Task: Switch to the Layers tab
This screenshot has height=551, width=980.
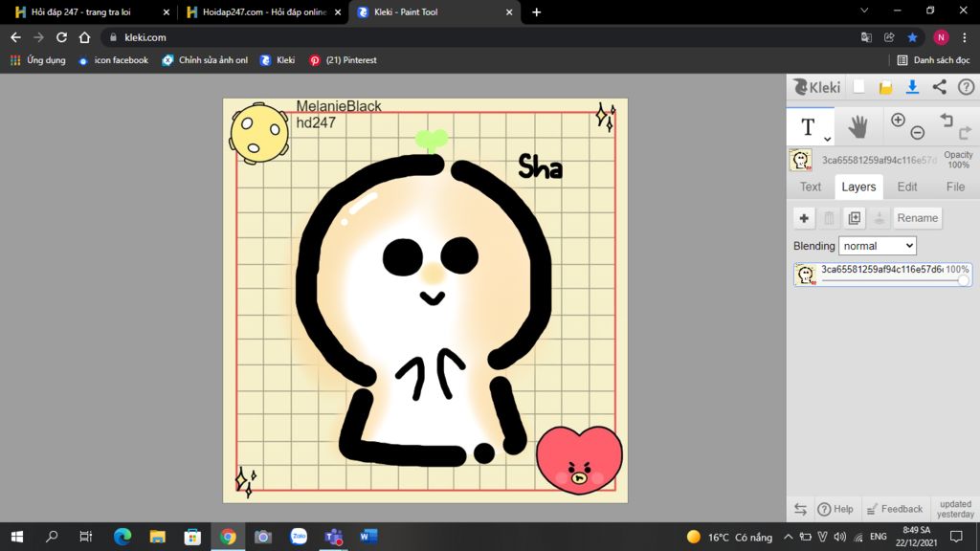Action: pos(858,187)
